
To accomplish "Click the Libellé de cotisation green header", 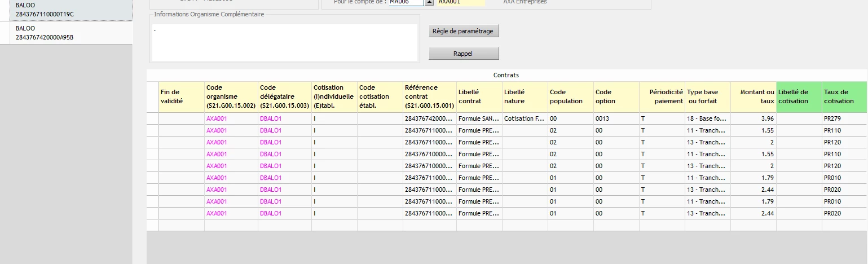I will 799,96.
